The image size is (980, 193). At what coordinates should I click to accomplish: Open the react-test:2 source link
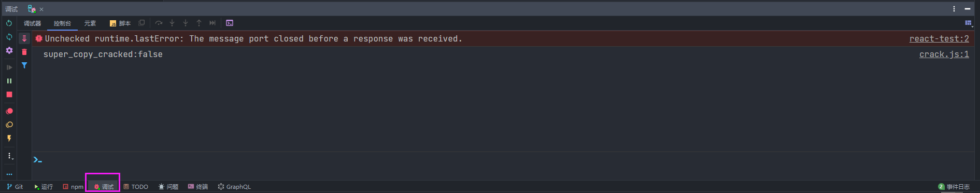pos(939,38)
